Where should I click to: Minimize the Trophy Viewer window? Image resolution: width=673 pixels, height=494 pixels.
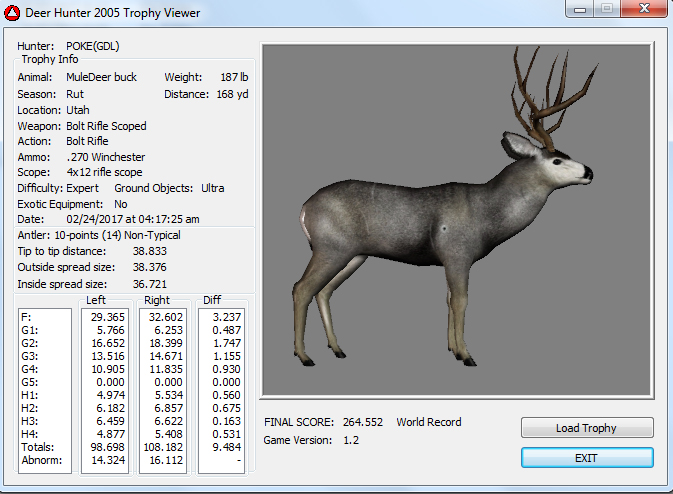pyautogui.click(x=580, y=10)
